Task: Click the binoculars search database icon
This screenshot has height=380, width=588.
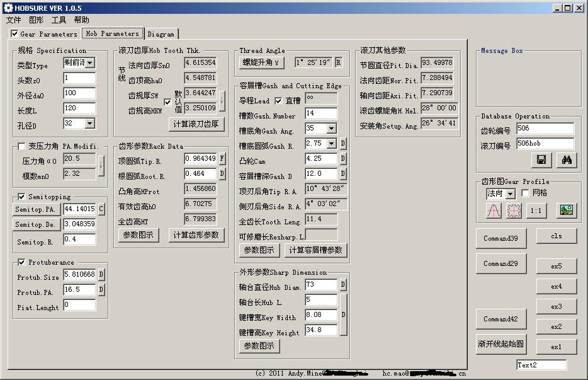Action: click(x=567, y=160)
